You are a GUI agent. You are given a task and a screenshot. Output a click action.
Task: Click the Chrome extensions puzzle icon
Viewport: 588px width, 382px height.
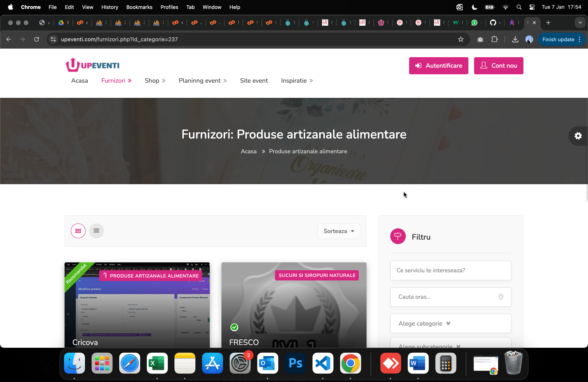(x=494, y=39)
